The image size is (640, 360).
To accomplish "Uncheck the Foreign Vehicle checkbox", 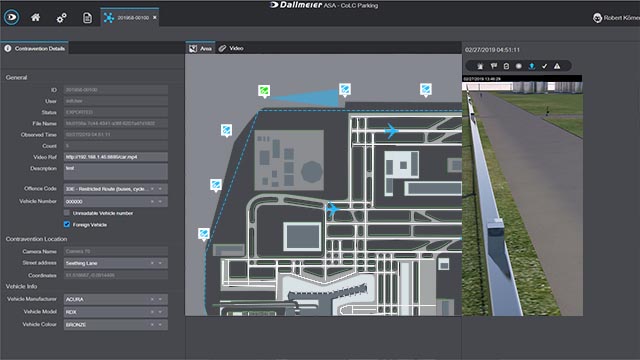I will click(67, 224).
